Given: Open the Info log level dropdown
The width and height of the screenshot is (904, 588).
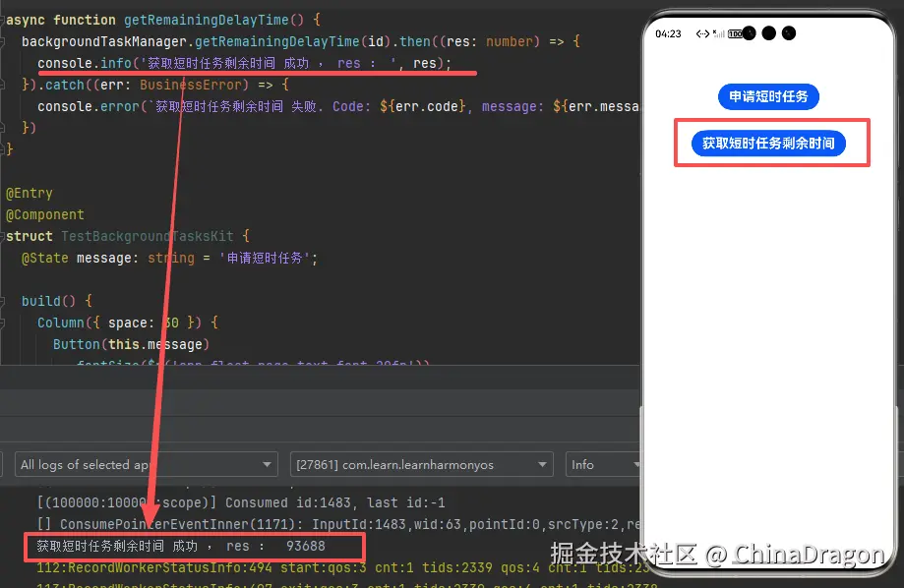Looking at the screenshot, I should click(x=603, y=464).
